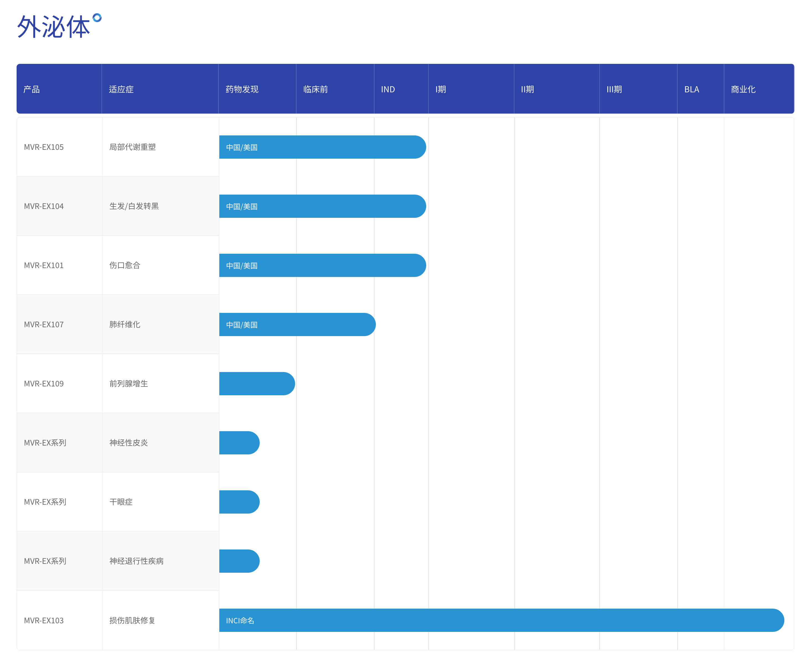Click the 产品 column header
Viewport: 812px width, 670px height.
[59, 89]
